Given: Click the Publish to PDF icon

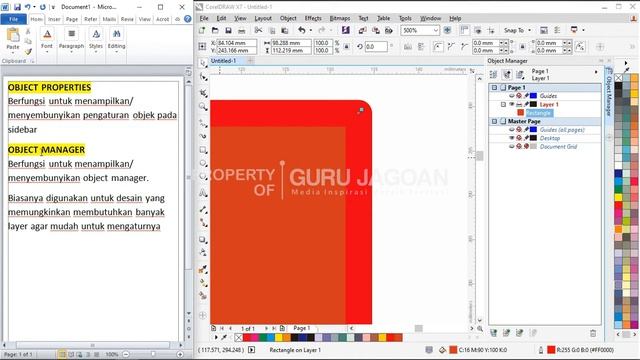Looking at the screenshot, I should pos(389,30).
